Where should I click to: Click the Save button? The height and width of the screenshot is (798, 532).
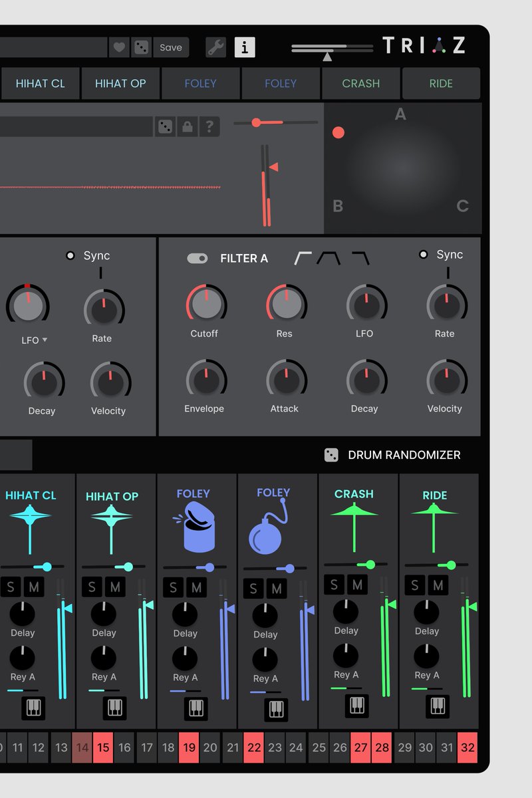click(171, 47)
